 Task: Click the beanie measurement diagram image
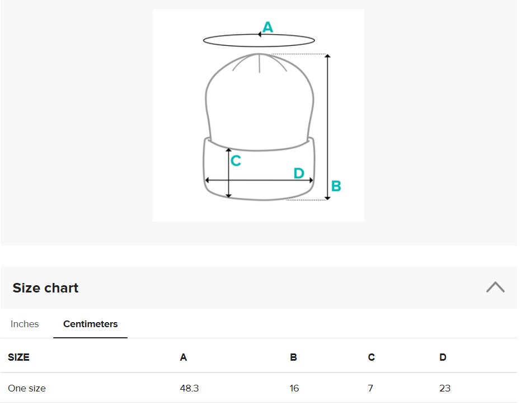coord(259,116)
